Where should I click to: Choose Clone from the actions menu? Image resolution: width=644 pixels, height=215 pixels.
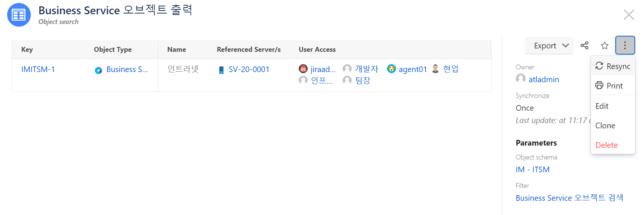pos(613,125)
